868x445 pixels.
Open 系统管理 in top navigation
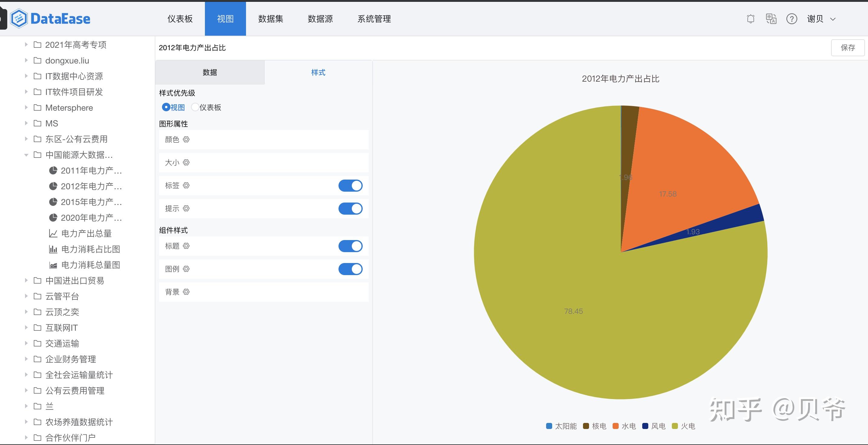[374, 19]
